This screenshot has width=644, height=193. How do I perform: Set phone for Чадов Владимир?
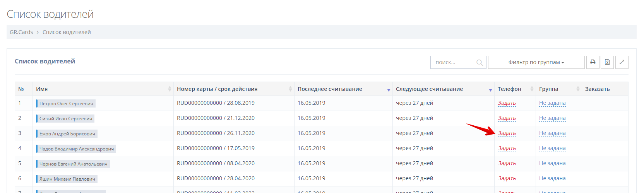507,149
